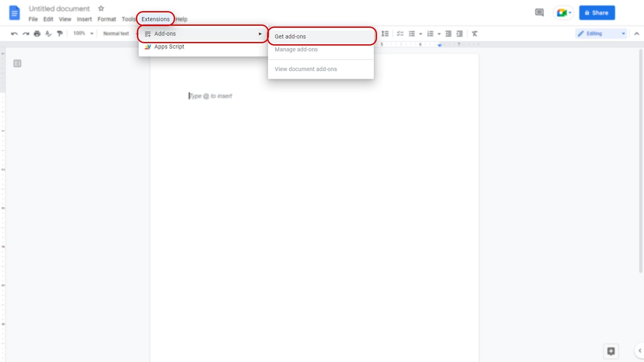Choose Add-ons in Extensions menu
Screen dimensions: 644x362
pos(203,34)
